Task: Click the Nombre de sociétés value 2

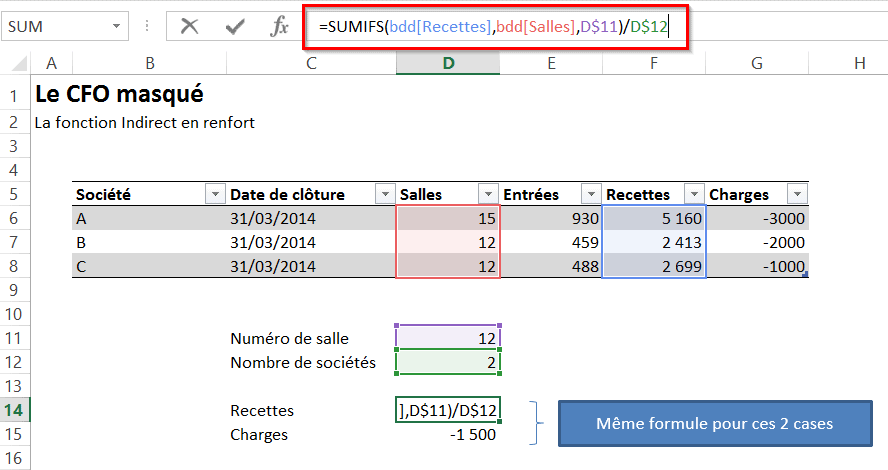Action: click(448, 362)
